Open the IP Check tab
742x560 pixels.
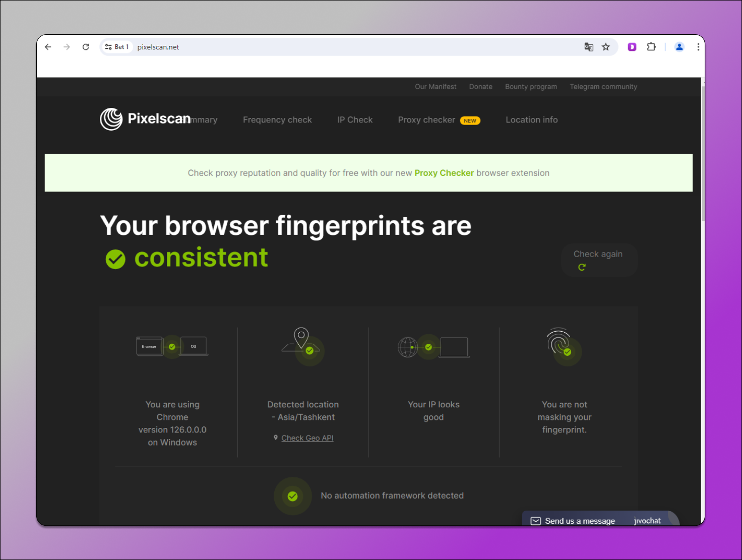(x=355, y=120)
